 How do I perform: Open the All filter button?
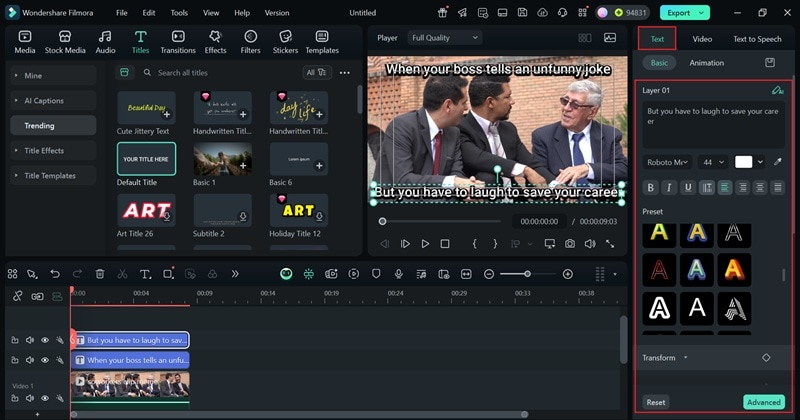[x=316, y=72]
